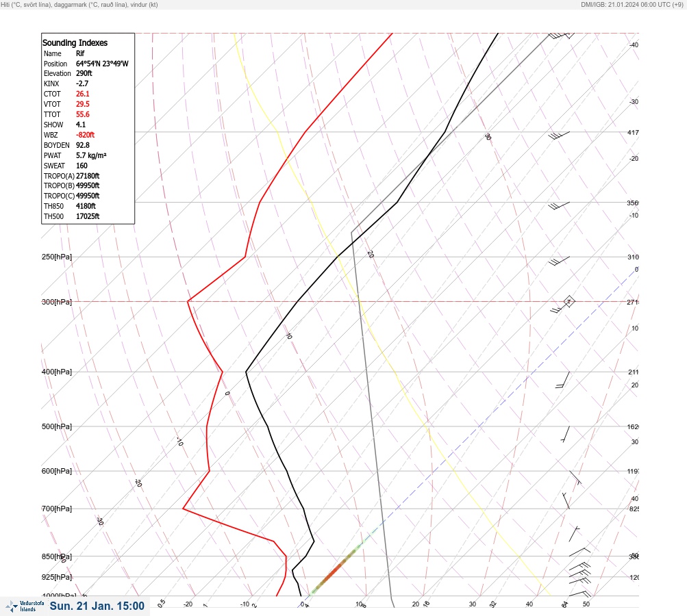Click the wind barb at 925 hPa
The height and width of the screenshot is (616, 687).
point(579,572)
